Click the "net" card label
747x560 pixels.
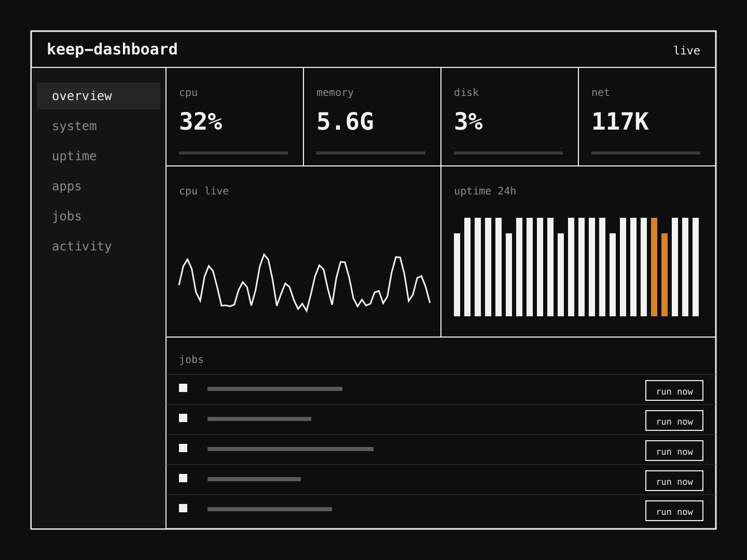click(601, 92)
